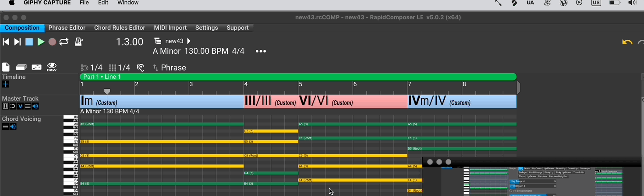Screen dimensions: 644x196
Task: Open the Apple menu
Action: (x=11, y=3)
